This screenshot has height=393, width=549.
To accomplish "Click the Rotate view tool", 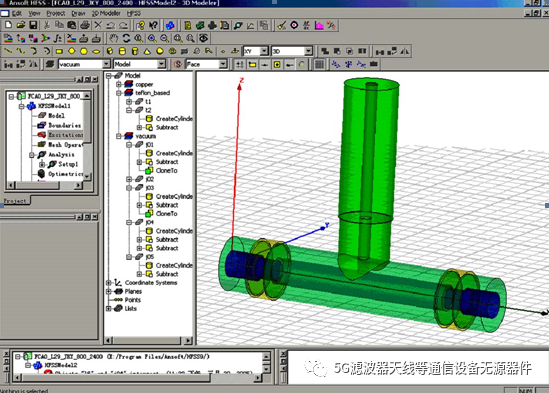I will pos(126,38).
